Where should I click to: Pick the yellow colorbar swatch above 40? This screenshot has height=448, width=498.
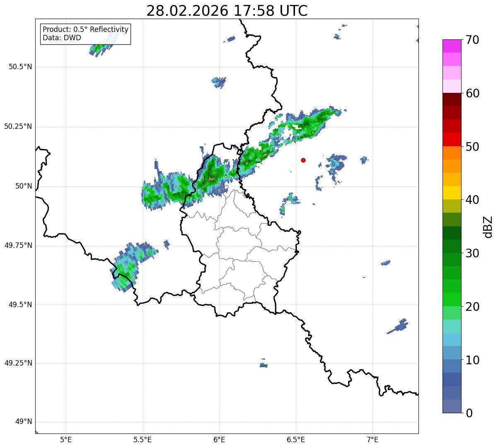click(x=452, y=193)
